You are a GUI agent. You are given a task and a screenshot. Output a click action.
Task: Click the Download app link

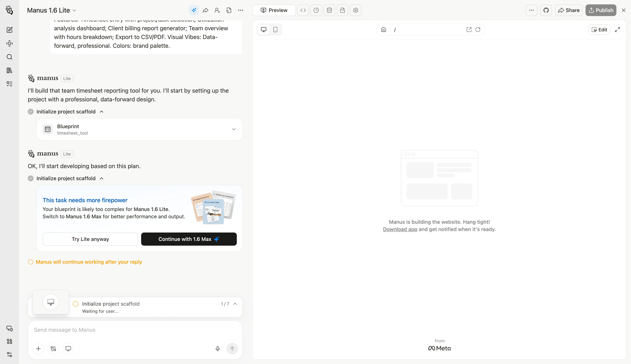pos(400,229)
